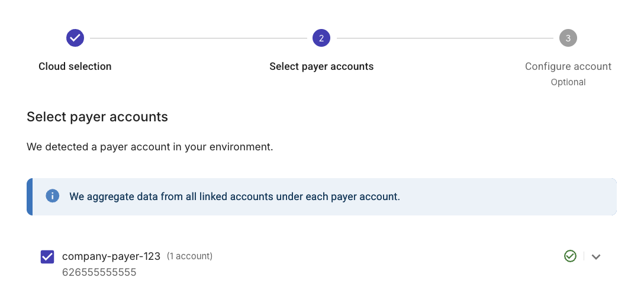The height and width of the screenshot is (306, 644).
Task: Click the account ID 626555555555
Action: tap(99, 272)
